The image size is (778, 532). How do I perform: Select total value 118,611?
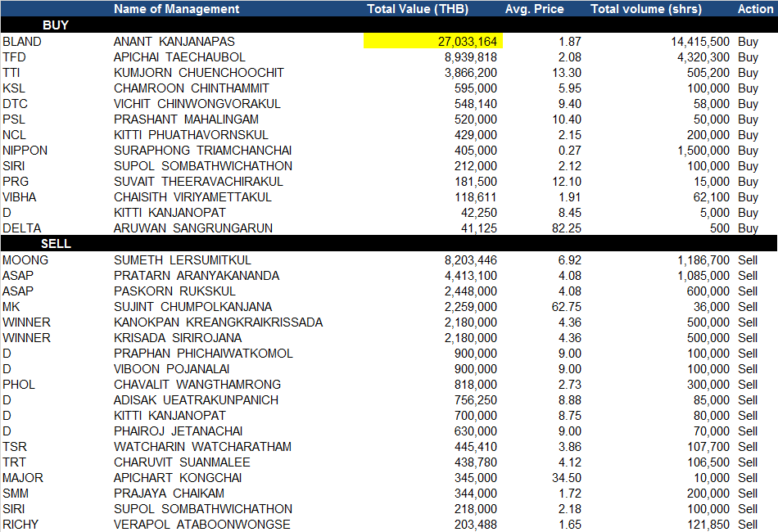tap(476, 196)
